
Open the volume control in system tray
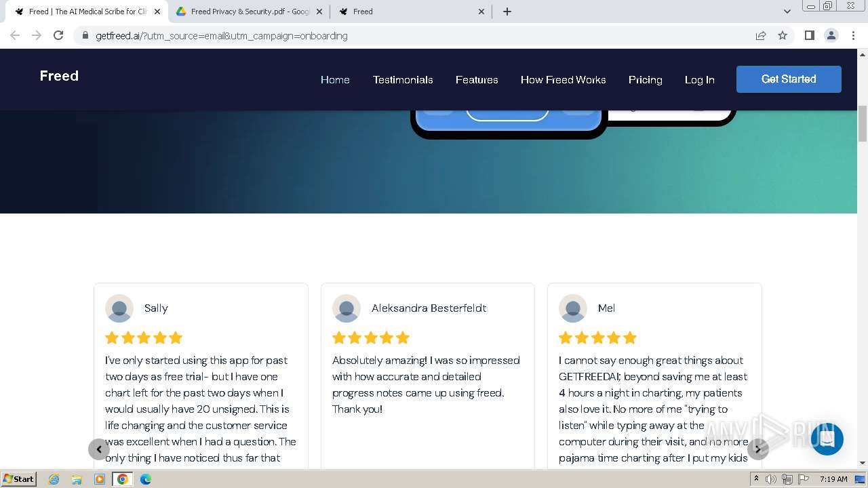pyautogui.click(x=771, y=479)
